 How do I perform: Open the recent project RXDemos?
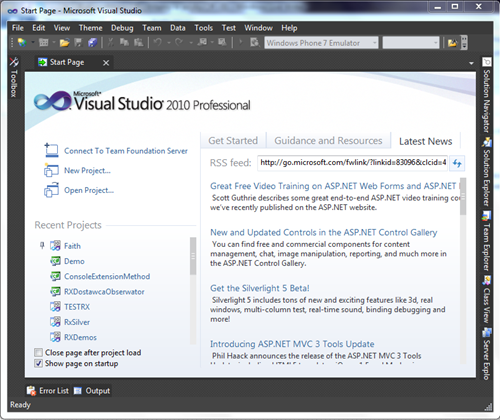tap(80, 338)
